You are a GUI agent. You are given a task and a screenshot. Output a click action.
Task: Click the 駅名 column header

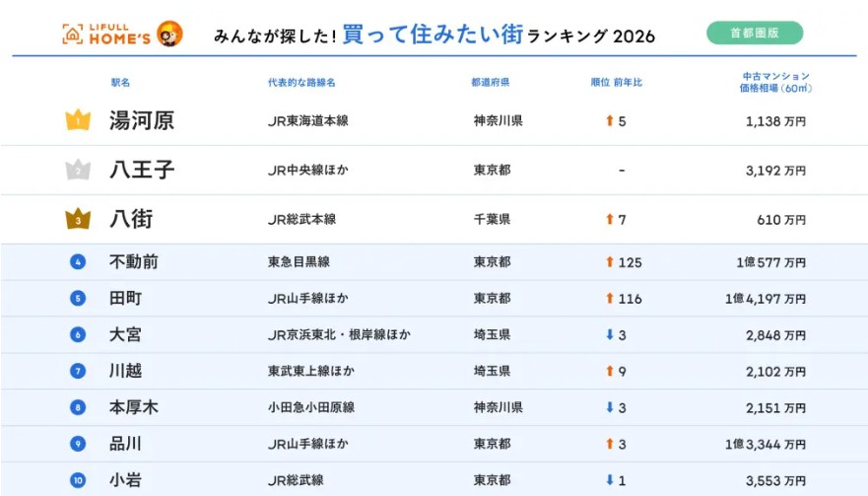120,83
